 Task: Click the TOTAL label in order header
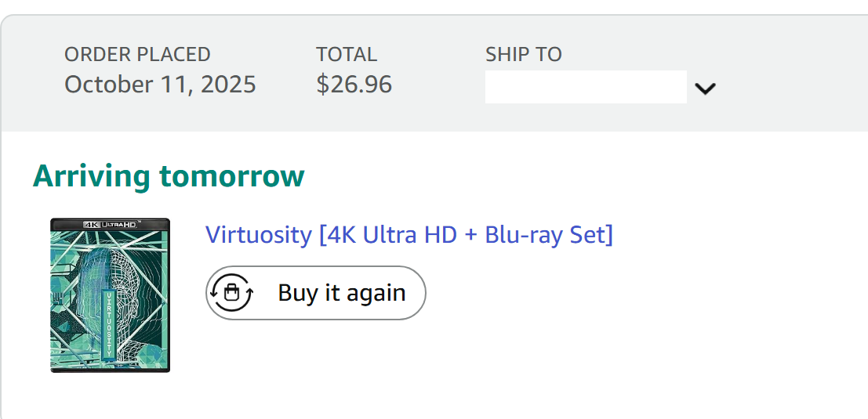[347, 55]
